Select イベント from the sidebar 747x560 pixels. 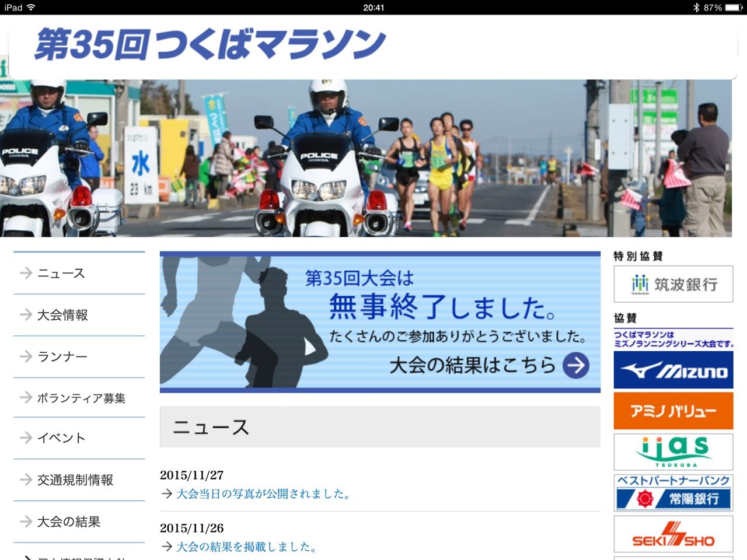[x=61, y=437]
